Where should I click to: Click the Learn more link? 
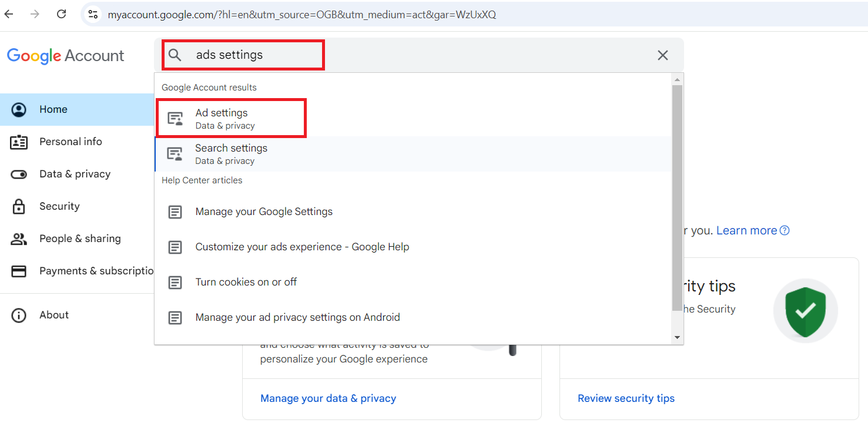[746, 230]
